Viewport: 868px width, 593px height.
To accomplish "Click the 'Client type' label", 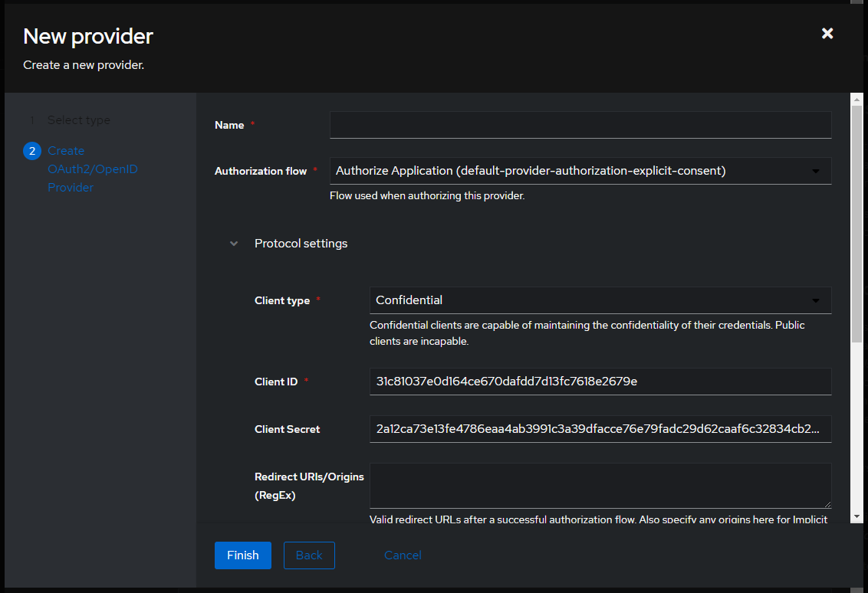I will coord(281,301).
